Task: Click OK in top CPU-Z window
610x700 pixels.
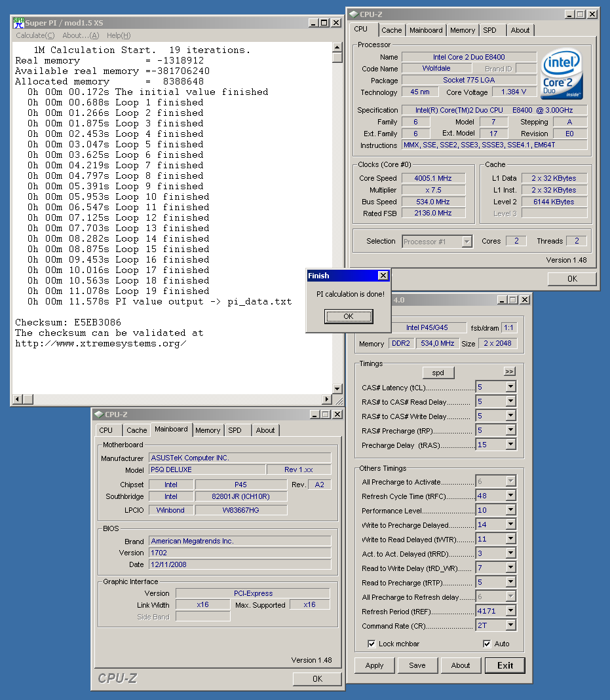Action: tap(572, 278)
